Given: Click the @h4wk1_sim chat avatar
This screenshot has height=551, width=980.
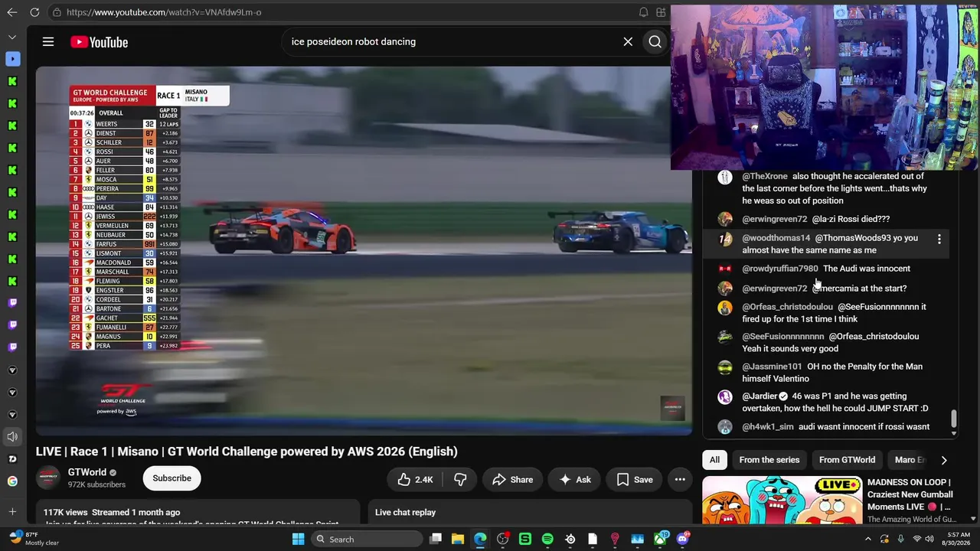Looking at the screenshot, I should (x=725, y=427).
